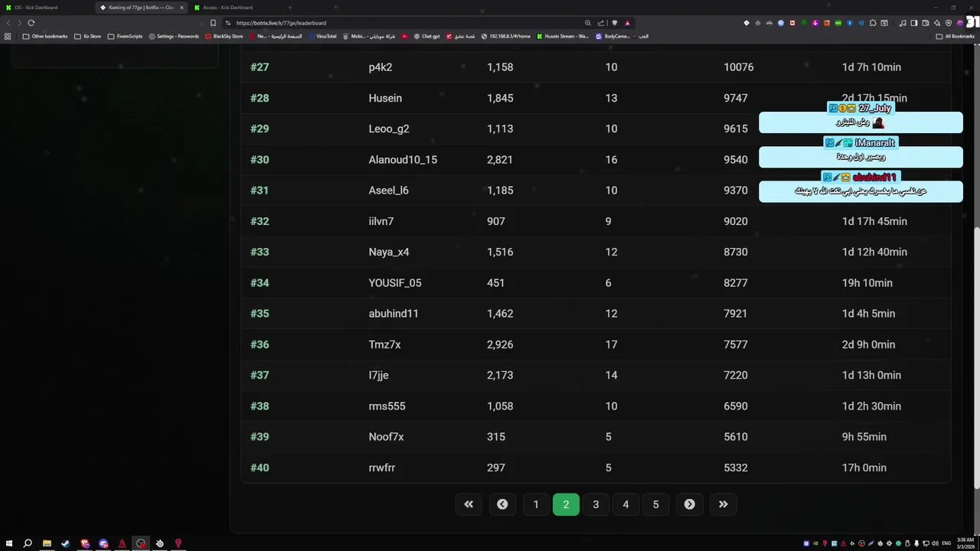Viewport: 980px width, 551px height.
Task: Click username Tmz7x in row #36
Action: [385, 344]
